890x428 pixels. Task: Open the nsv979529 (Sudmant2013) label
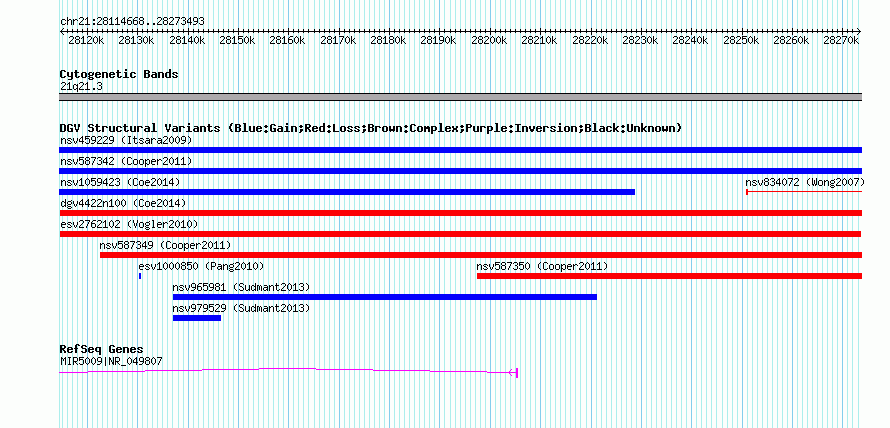point(241,309)
